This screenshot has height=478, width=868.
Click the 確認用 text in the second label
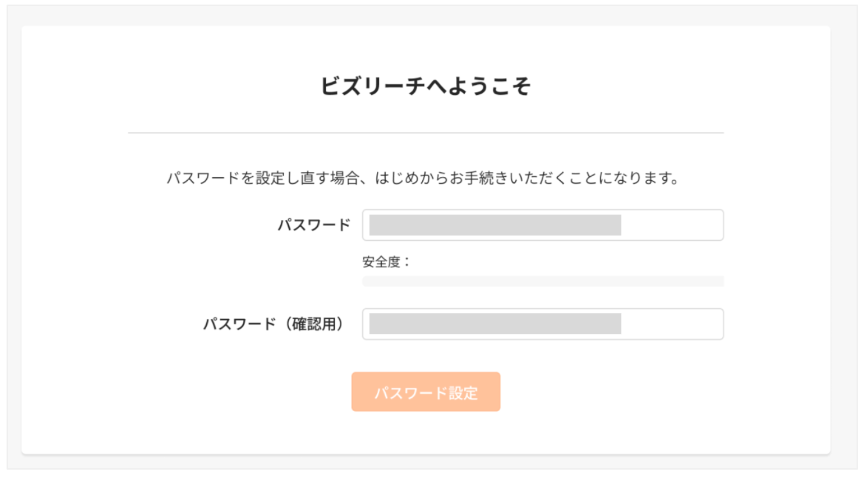(314, 324)
